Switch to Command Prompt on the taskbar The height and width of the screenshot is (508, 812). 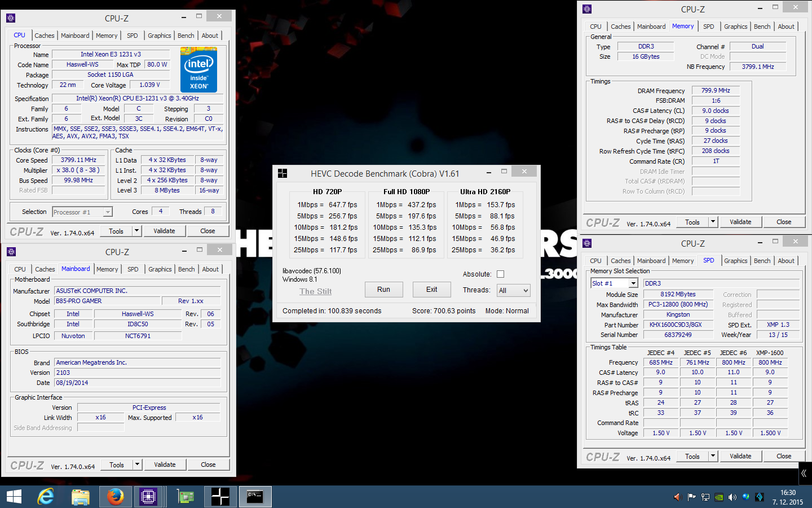click(x=255, y=497)
